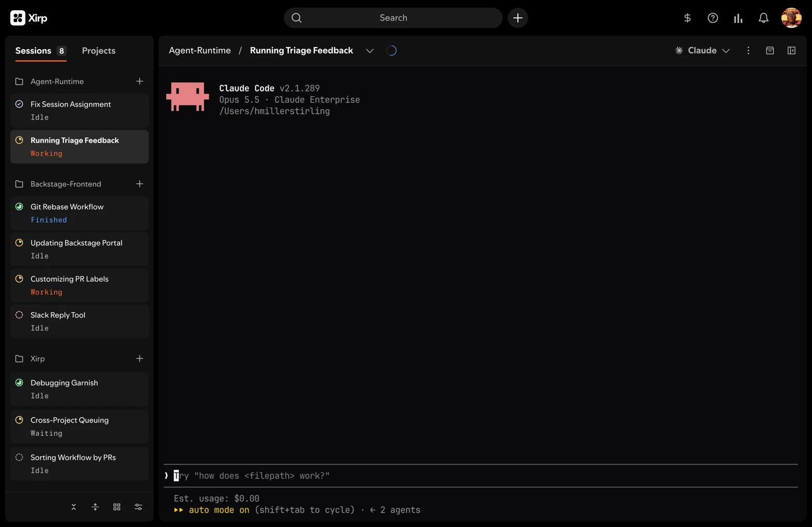Toggle the side panel icon
Screen dimensions: 812x527
[791, 50]
